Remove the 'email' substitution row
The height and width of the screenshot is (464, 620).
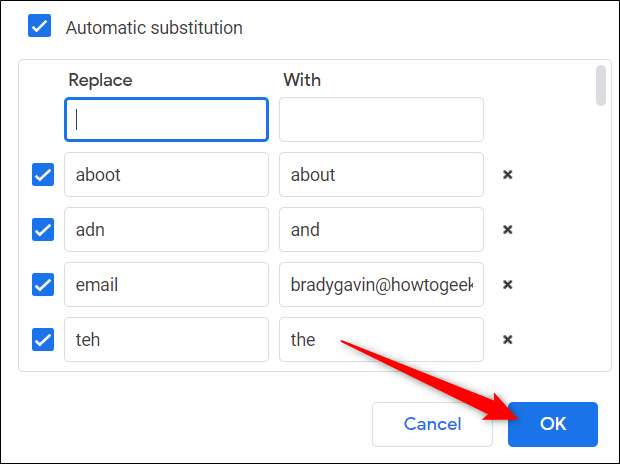pos(507,285)
